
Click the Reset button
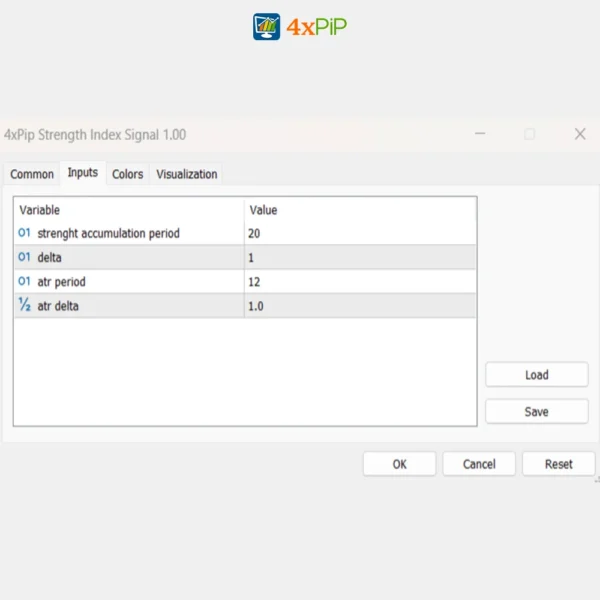coord(558,464)
